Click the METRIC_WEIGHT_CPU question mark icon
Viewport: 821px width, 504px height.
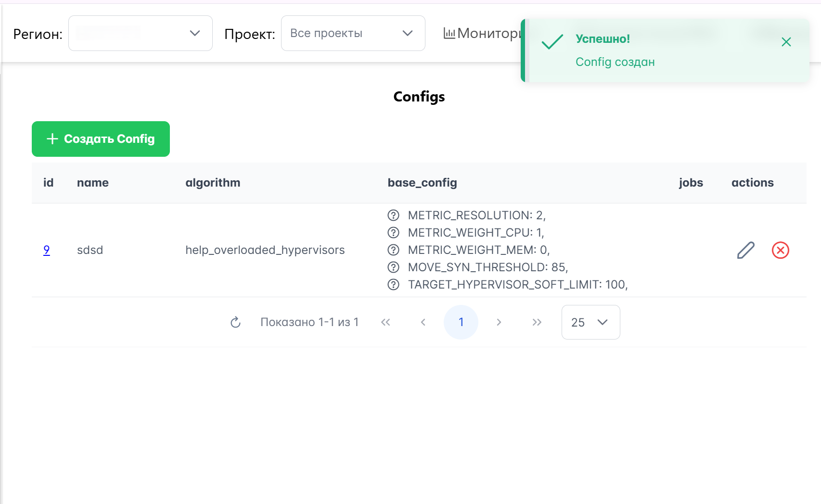pos(393,233)
